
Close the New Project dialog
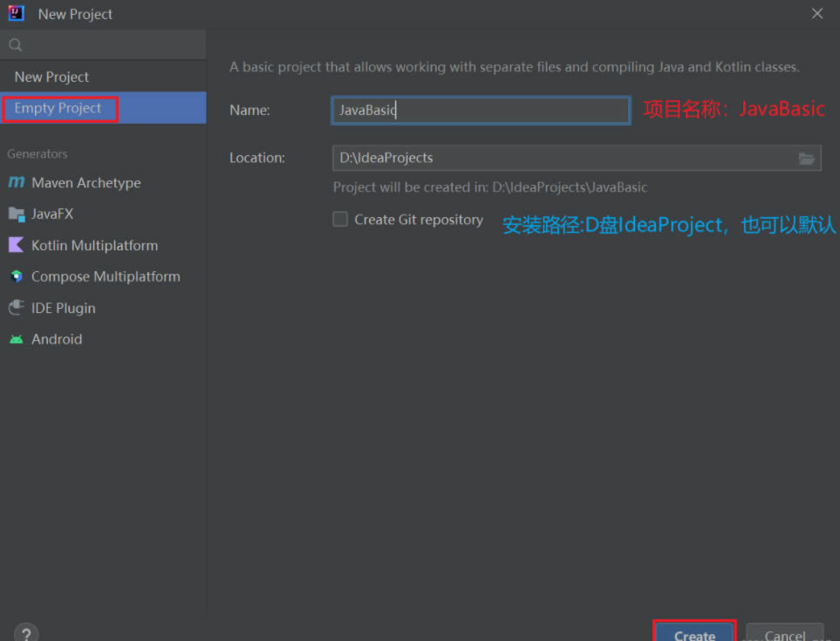point(817,13)
